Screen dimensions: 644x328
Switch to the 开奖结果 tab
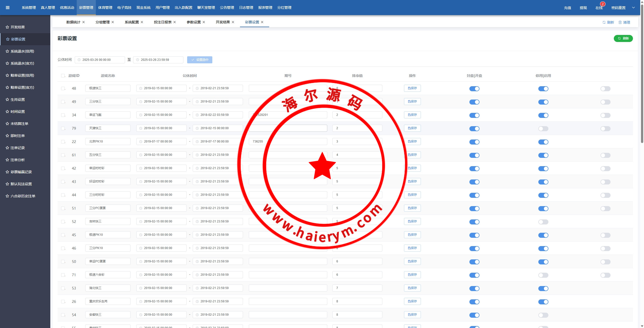[x=223, y=22]
